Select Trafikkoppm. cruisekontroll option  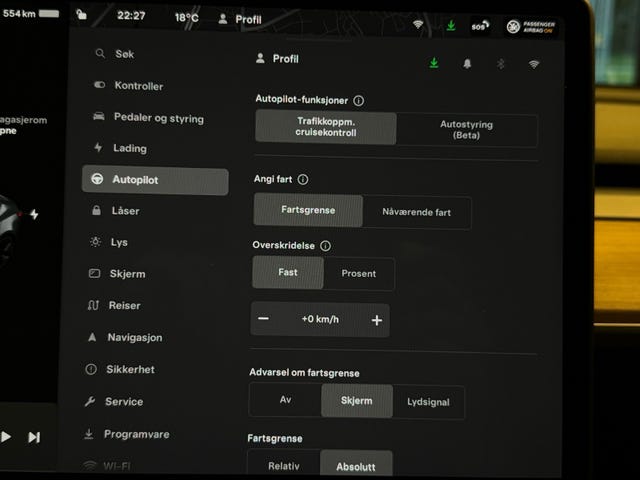326,127
